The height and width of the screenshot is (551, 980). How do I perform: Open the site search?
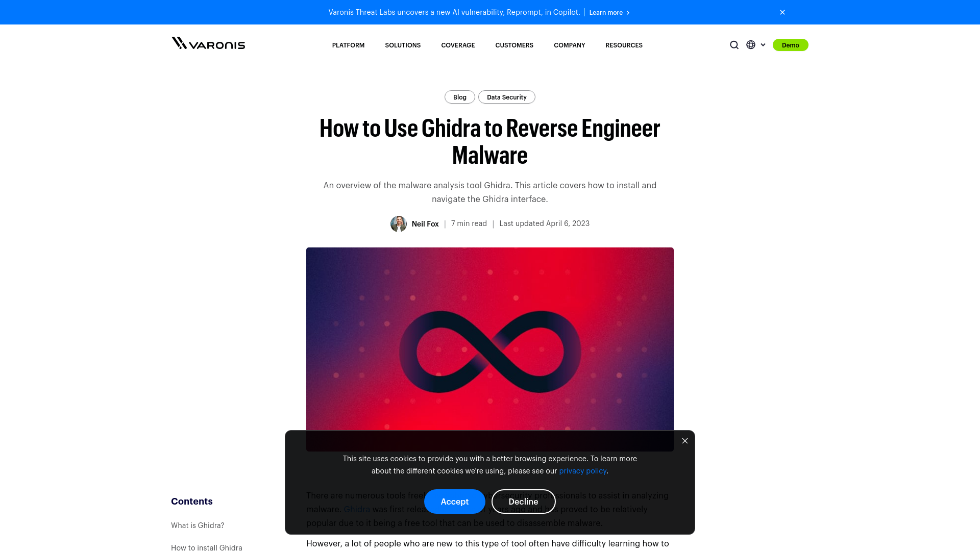tap(734, 45)
